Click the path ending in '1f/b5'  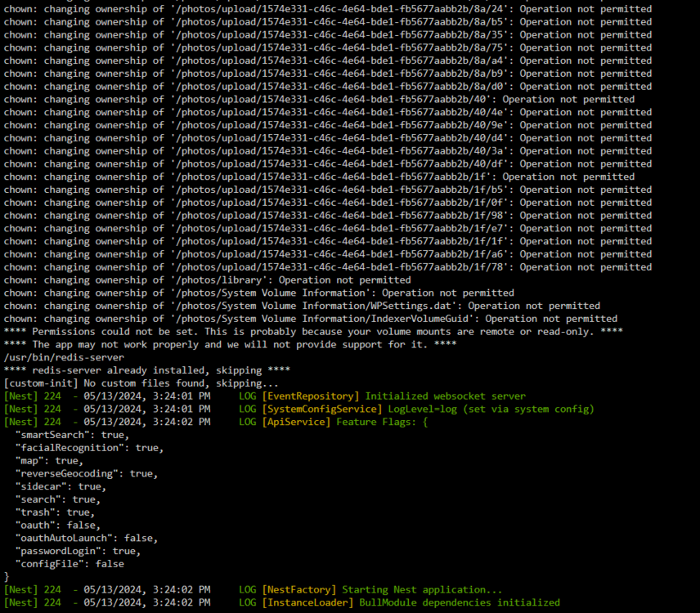coord(341,190)
